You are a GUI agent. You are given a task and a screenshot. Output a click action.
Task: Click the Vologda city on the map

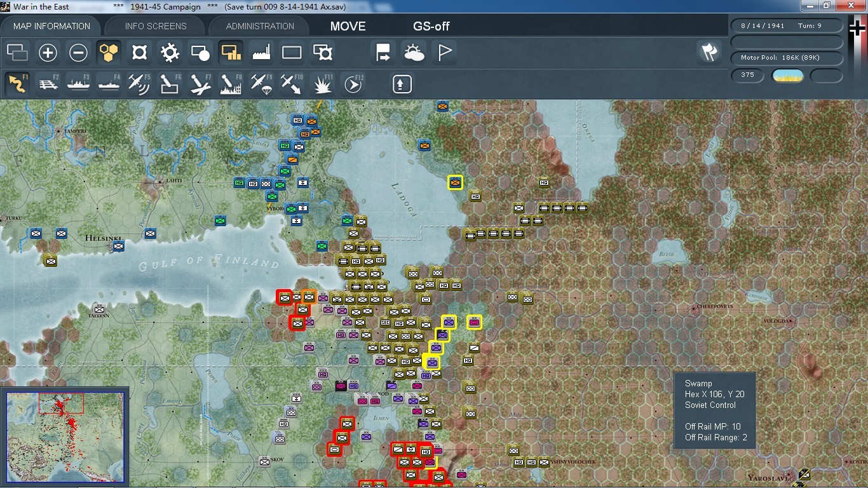pyautogui.click(x=776, y=321)
